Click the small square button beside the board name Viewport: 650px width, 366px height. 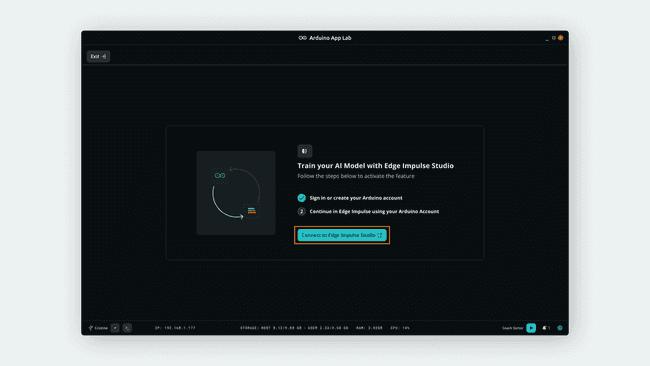click(x=115, y=328)
